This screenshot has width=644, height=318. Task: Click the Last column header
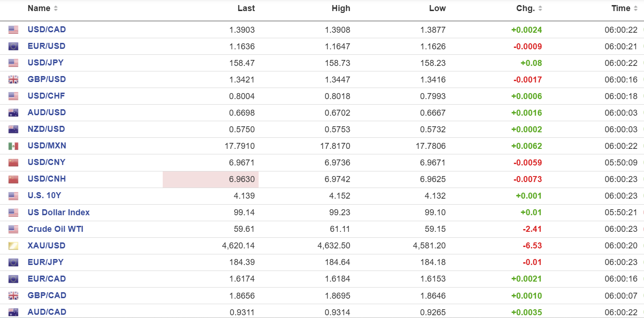(x=246, y=8)
